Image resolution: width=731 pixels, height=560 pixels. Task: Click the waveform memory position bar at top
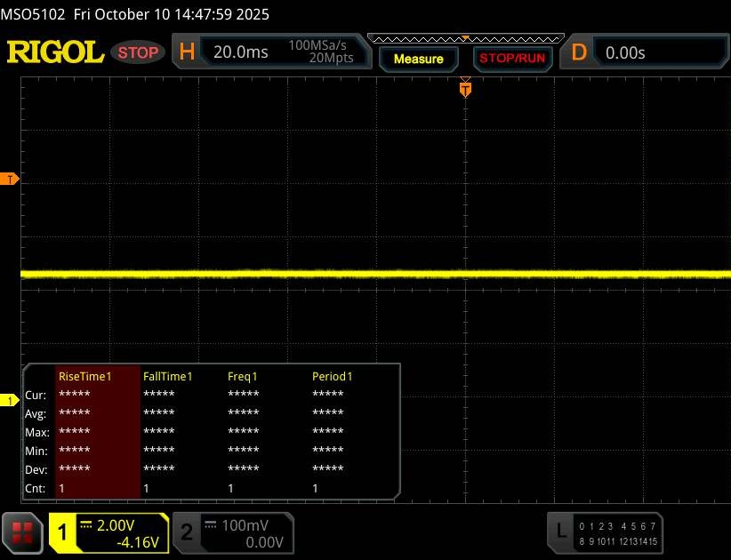point(464,38)
